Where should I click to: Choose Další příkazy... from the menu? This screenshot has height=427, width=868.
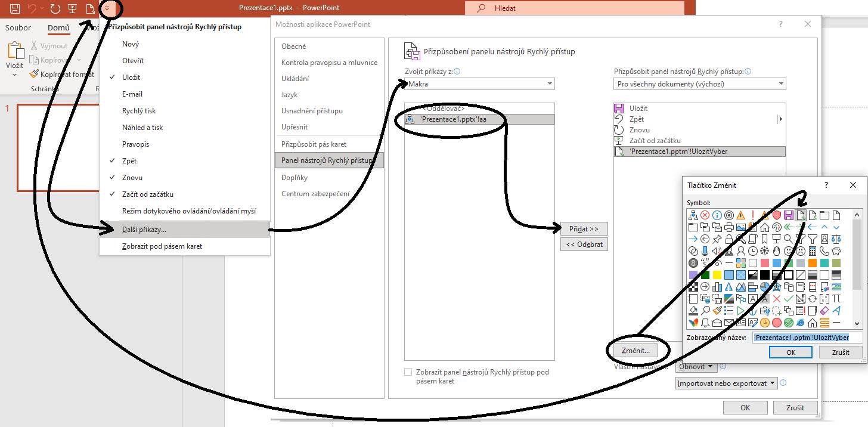tap(185, 230)
